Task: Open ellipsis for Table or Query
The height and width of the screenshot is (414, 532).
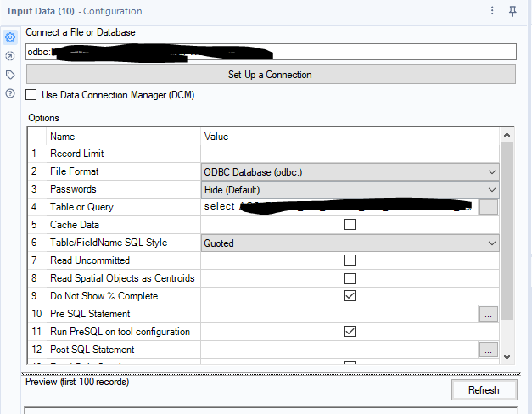Action: [488, 207]
